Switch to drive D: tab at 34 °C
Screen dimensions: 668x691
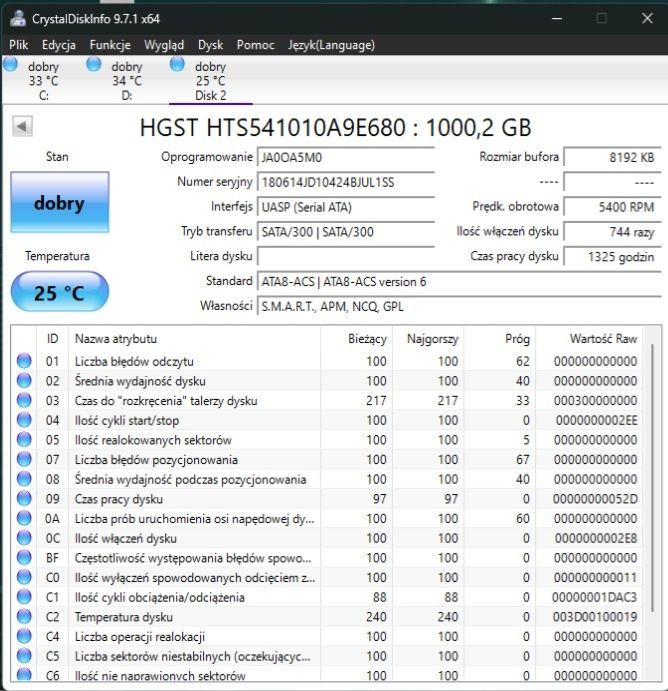(x=127, y=81)
